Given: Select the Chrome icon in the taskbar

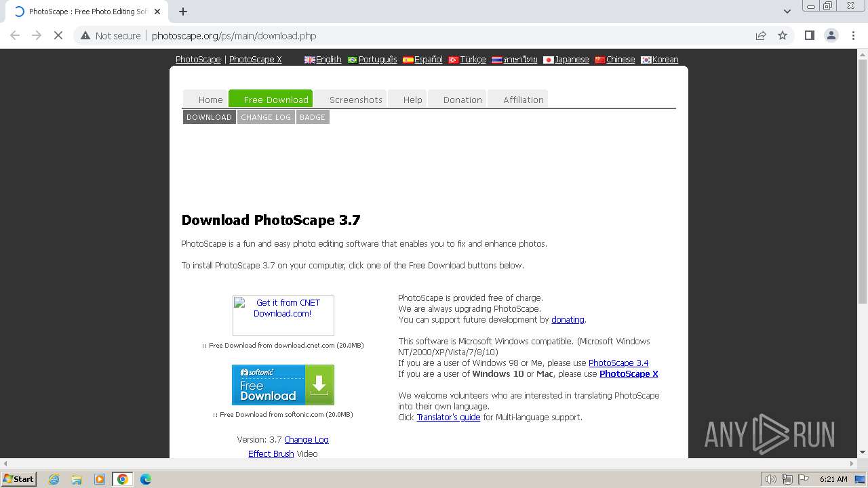Looking at the screenshot, I should click(122, 479).
